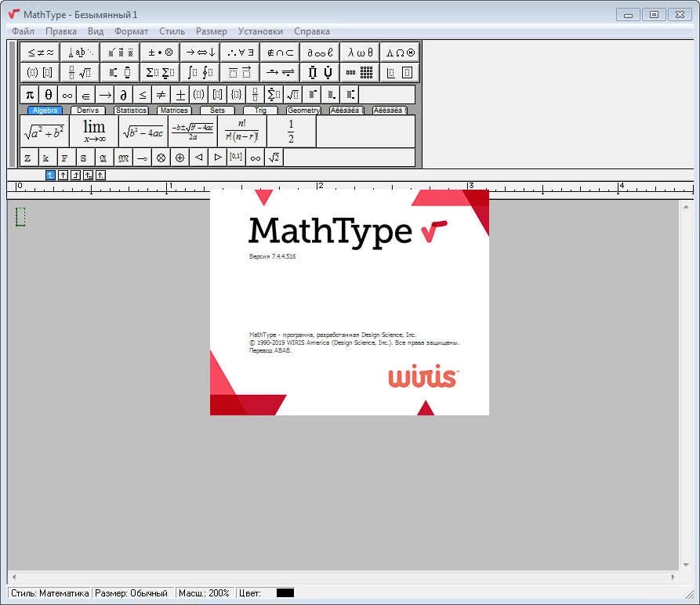Open the fence templates palette with parentheses and brackets
This screenshot has height=605, width=700.
(x=40, y=72)
